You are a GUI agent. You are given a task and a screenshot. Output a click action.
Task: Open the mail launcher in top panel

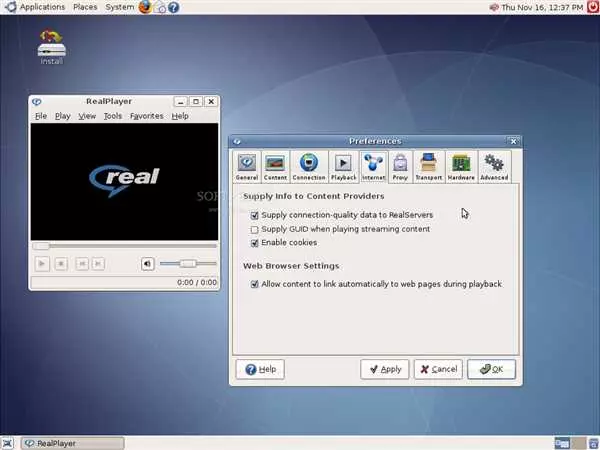click(x=160, y=7)
